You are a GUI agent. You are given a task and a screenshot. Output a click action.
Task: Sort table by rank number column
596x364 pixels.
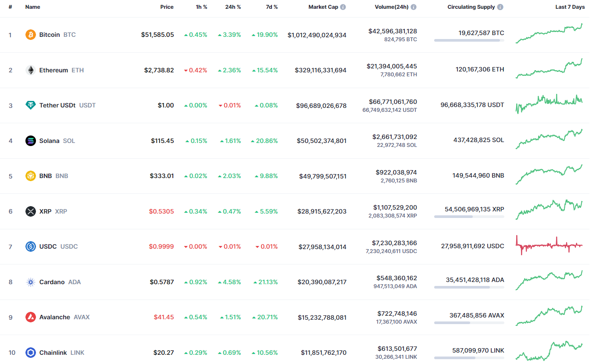point(10,7)
